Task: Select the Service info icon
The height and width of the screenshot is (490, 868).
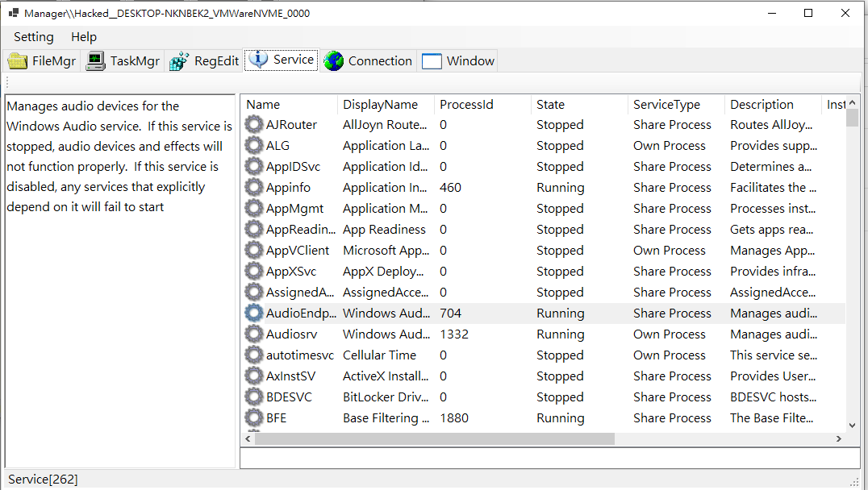Action: coord(258,60)
